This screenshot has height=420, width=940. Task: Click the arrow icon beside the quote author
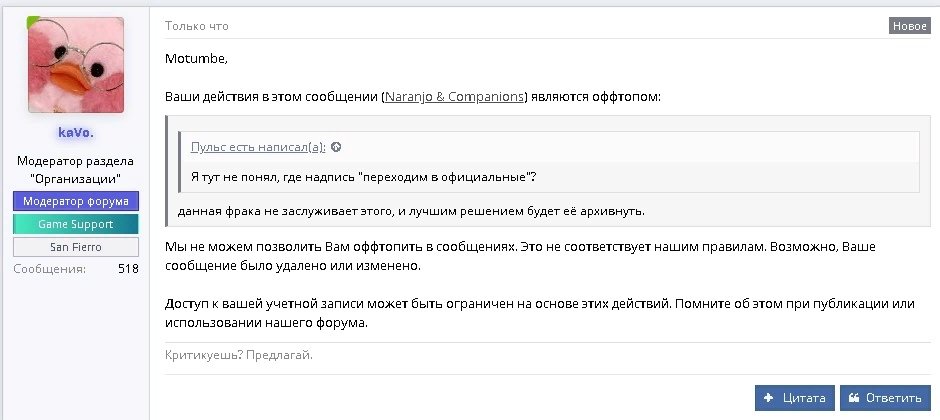[336, 147]
